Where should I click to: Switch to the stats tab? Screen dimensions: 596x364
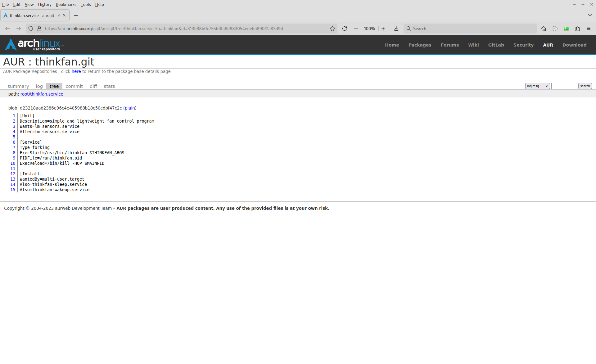(x=109, y=86)
